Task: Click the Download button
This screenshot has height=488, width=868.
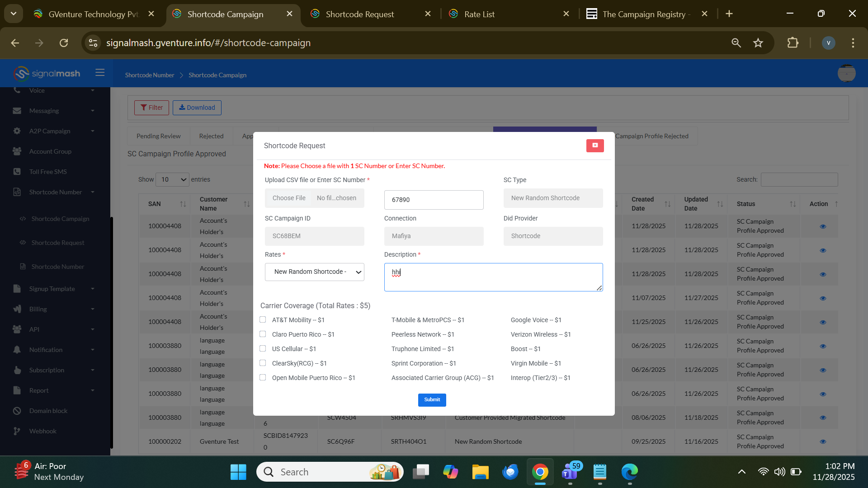Action: 197,108
